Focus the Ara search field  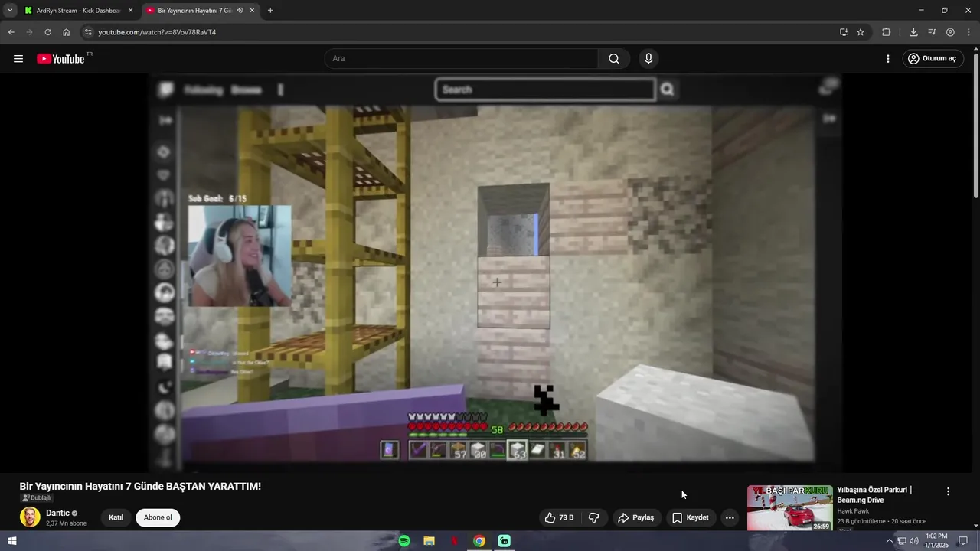pyautogui.click(x=462, y=59)
